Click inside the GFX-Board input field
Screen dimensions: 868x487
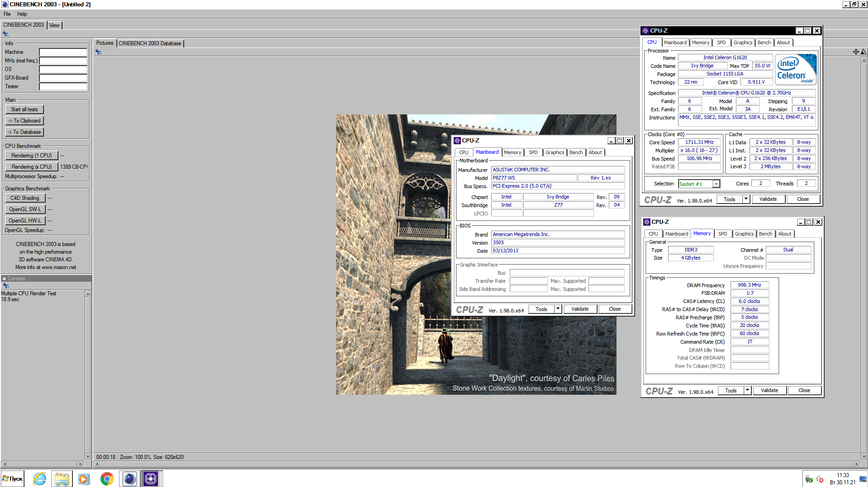coord(63,78)
